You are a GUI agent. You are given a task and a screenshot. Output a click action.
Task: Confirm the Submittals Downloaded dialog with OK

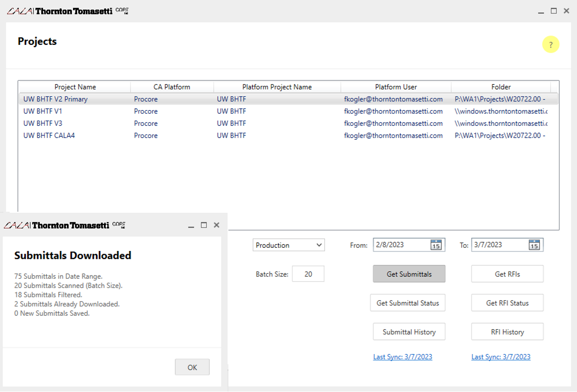(x=192, y=367)
